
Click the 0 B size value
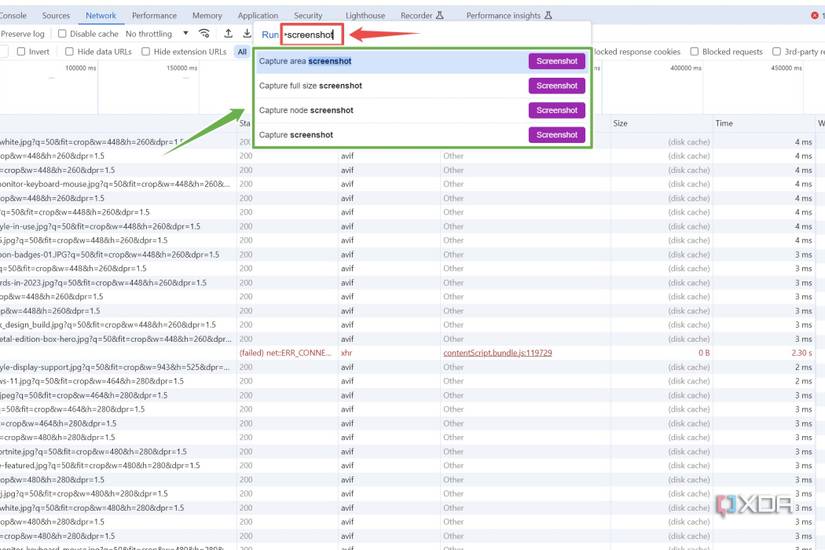tap(704, 353)
